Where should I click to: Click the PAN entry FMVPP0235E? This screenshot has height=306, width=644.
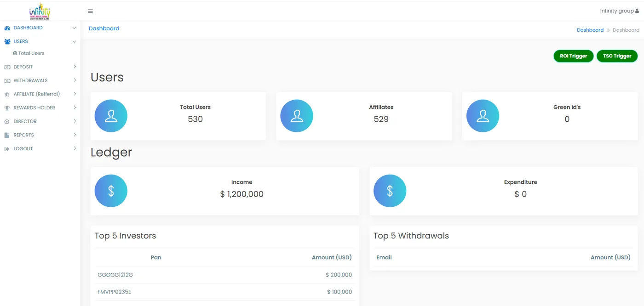point(114,292)
